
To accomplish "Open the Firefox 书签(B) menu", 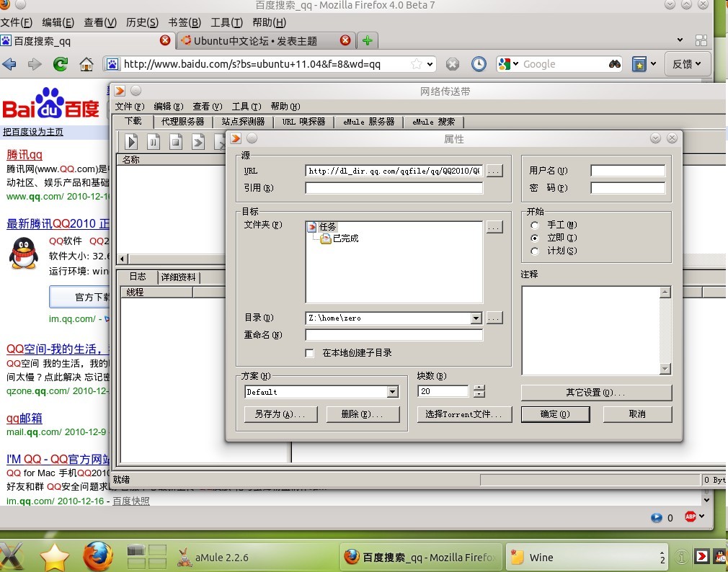I will tap(185, 22).
